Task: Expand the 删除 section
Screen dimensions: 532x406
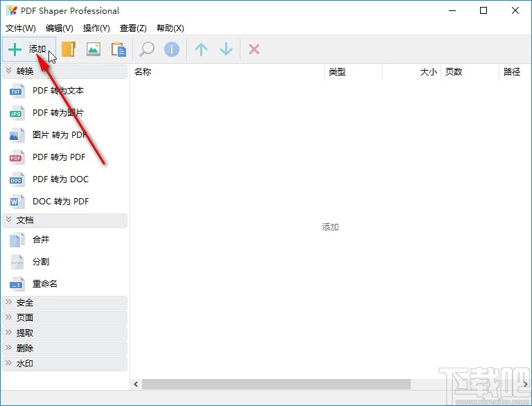Action: 65,348
